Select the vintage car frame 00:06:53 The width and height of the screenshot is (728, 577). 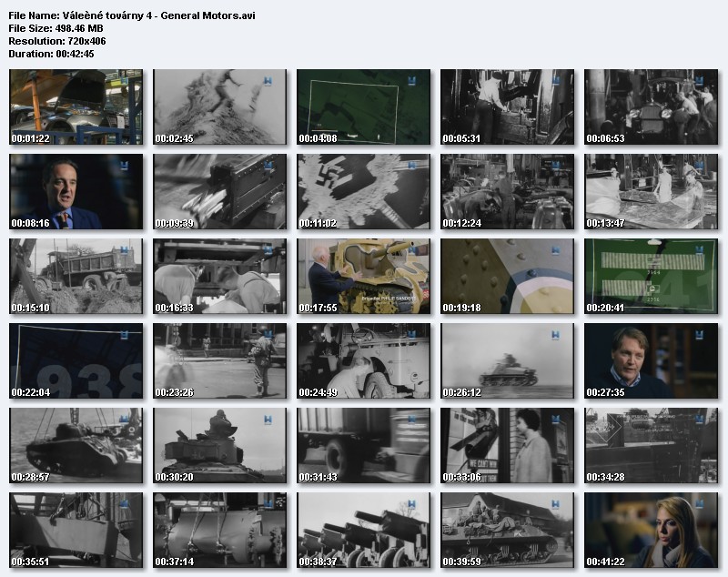(x=651, y=106)
